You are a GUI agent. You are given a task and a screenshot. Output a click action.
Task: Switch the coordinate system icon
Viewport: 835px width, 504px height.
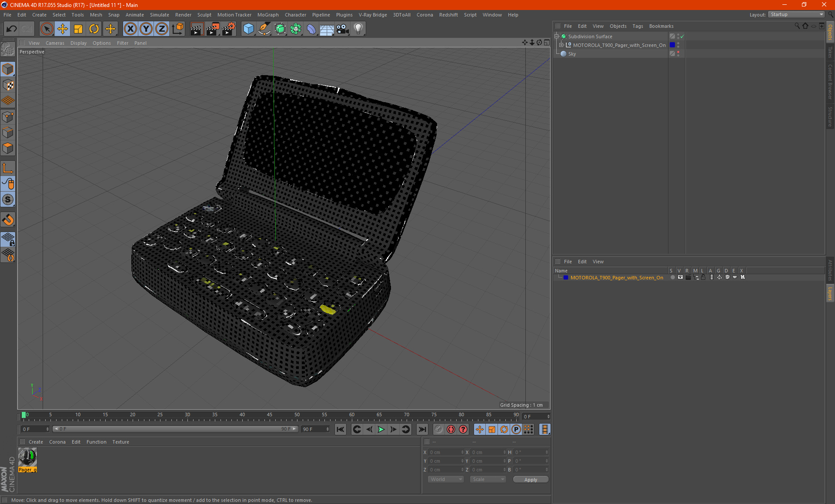(x=177, y=29)
